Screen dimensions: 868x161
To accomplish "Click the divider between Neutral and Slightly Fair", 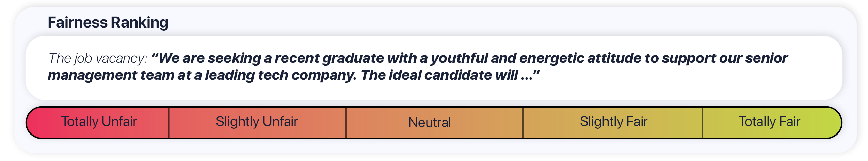I will (x=523, y=123).
